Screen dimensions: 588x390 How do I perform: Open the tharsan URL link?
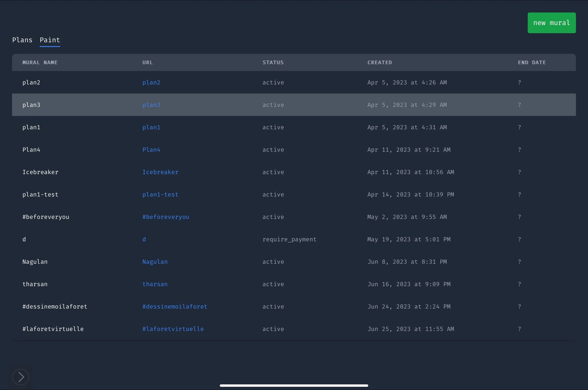tap(155, 284)
